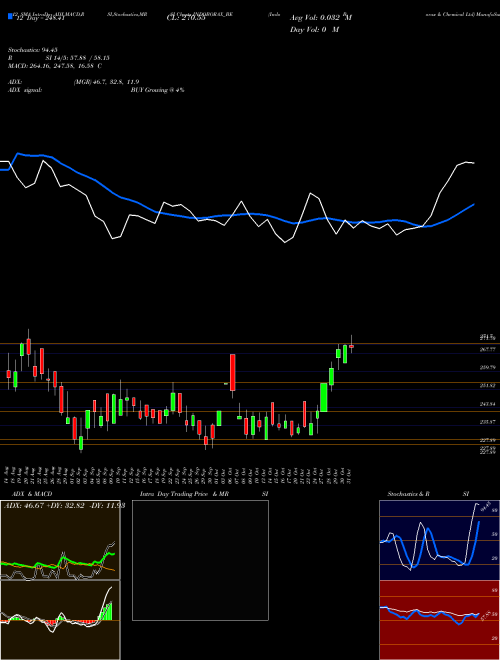Click the 'Intra Day Trading Price & MRSI' title
500x660 pixels.
coord(204,494)
